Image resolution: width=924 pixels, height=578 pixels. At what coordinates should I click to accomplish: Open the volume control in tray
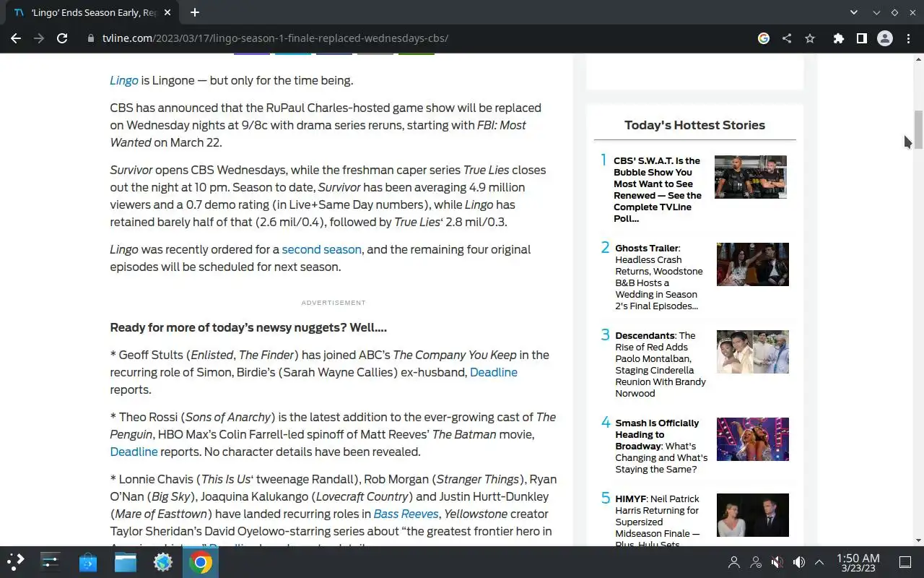coord(799,561)
